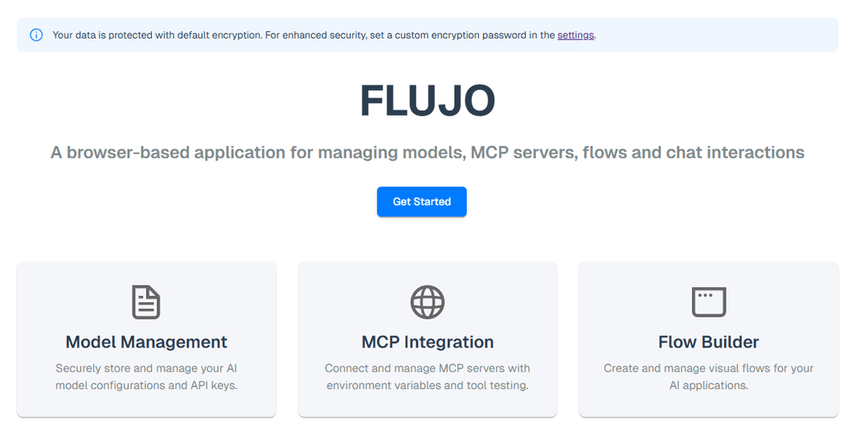The image size is (868, 439).
Task: Click the FLUJO title text
Action: pyautogui.click(x=428, y=101)
